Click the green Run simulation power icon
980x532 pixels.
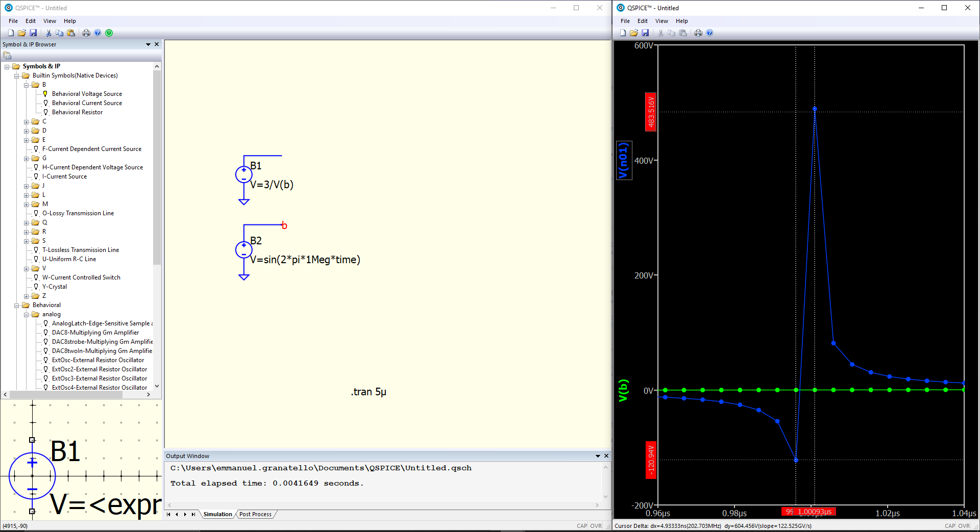(109, 33)
